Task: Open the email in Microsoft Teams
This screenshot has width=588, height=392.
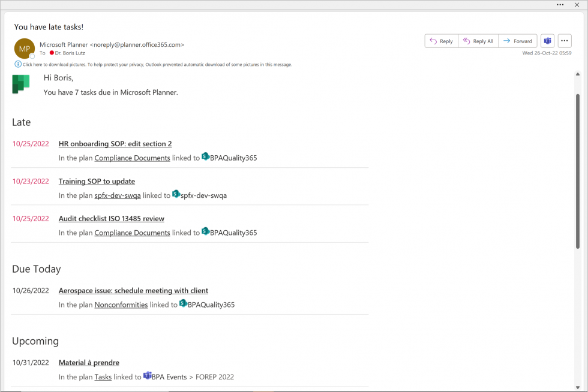Action: [547, 41]
